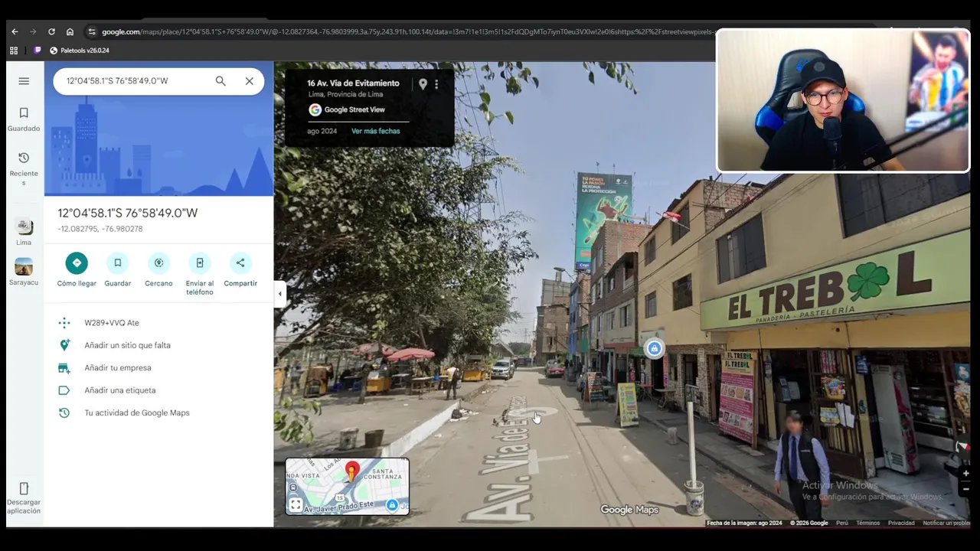Zoom in with the plus button

[965, 474]
